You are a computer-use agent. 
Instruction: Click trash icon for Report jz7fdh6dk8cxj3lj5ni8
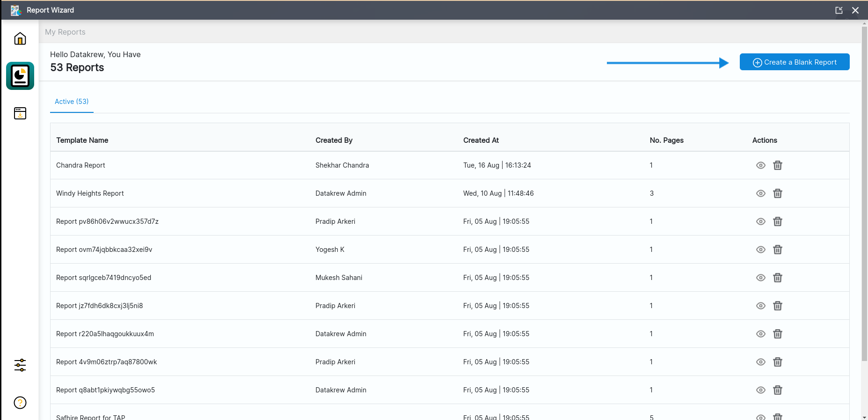click(778, 306)
